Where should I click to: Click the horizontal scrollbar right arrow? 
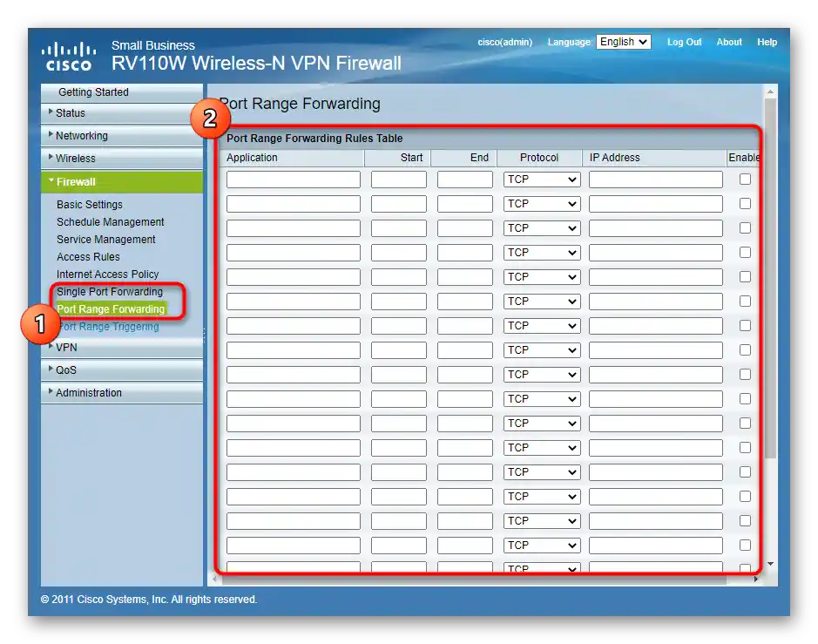756,580
